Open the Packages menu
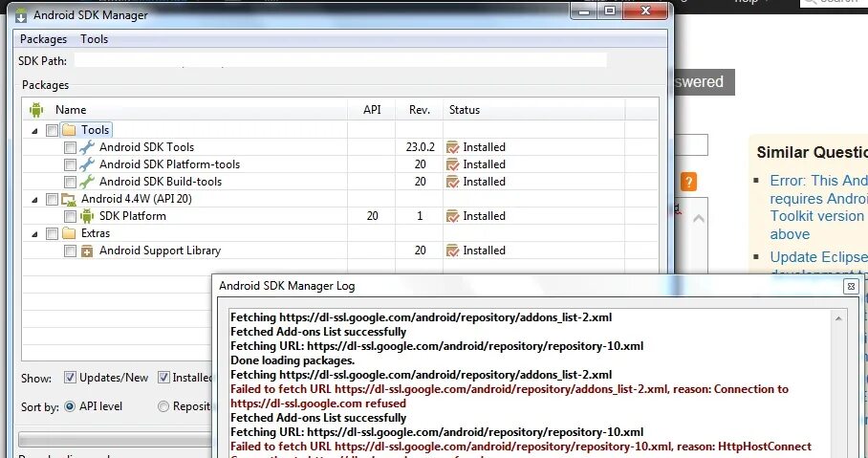The image size is (868, 458). coord(43,39)
